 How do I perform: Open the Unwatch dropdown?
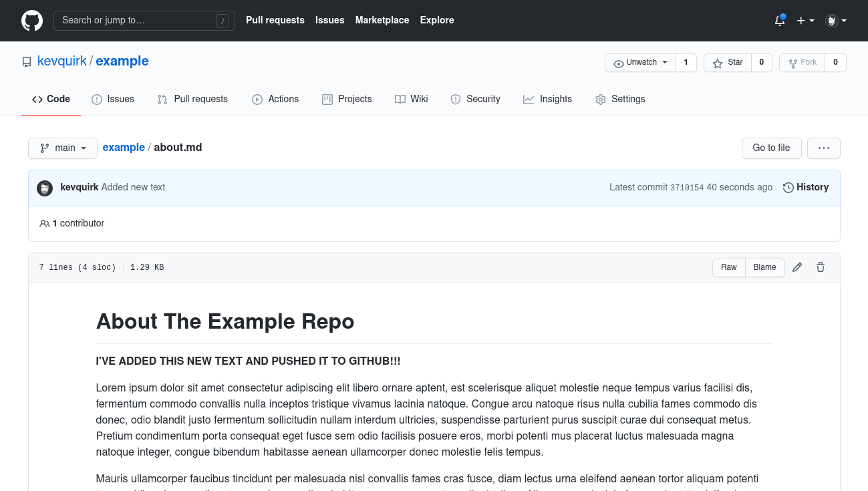[639, 63]
